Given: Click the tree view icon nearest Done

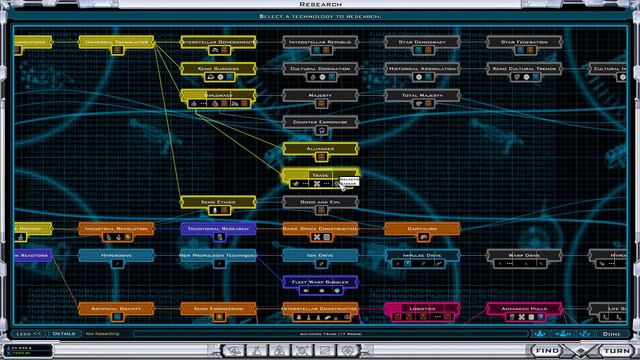Looking at the screenshot, I should point(585,334).
